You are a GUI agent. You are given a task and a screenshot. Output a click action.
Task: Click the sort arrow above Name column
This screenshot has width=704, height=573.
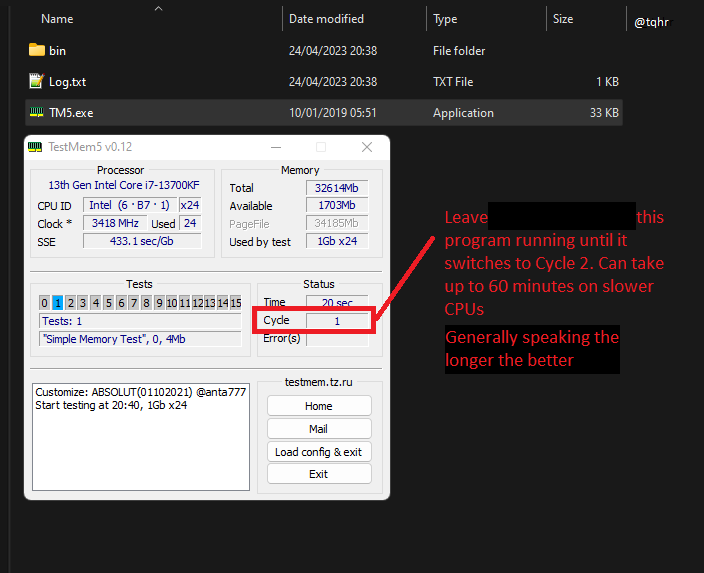coord(158,9)
